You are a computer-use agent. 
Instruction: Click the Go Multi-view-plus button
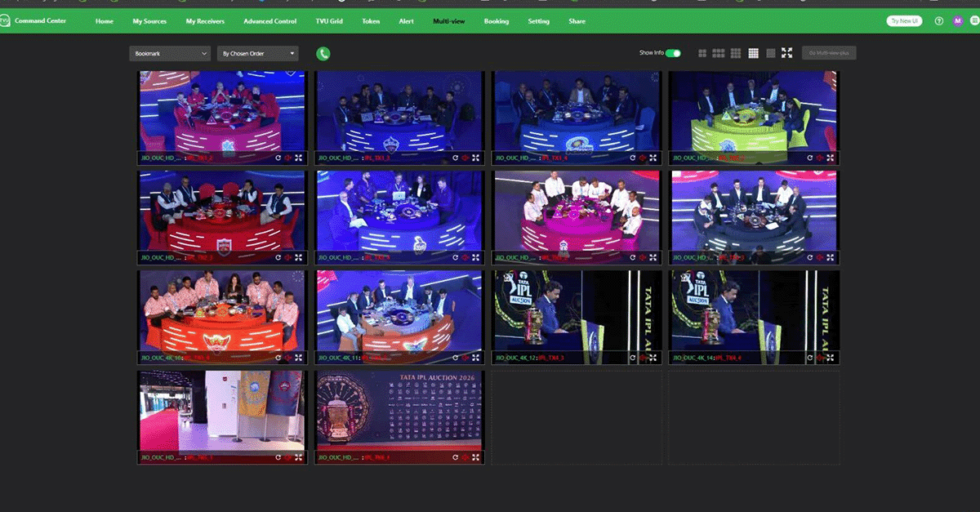tap(829, 53)
